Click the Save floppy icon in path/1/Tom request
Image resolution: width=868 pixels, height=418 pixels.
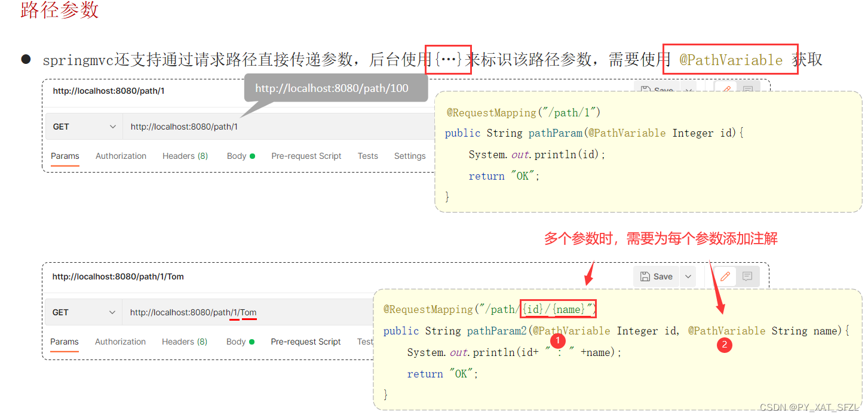(645, 276)
